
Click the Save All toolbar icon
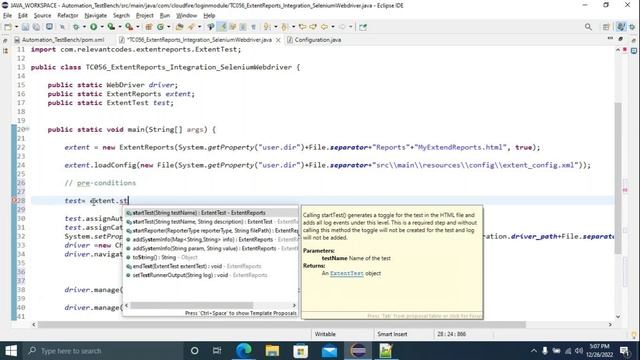point(36,27)
